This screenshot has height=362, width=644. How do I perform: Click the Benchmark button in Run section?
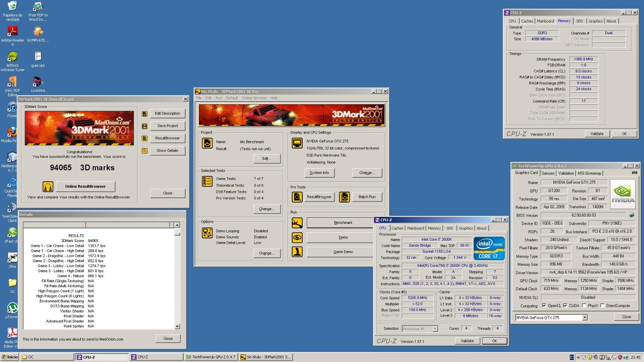340,223
